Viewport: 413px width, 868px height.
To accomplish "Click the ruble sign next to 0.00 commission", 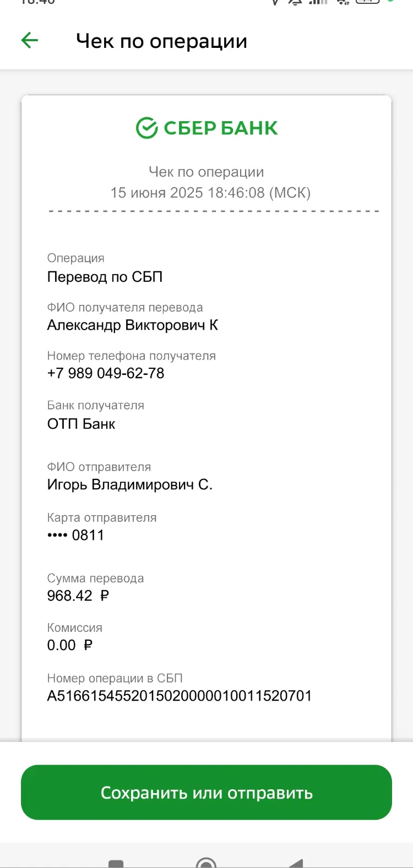I will click(88, 645).
